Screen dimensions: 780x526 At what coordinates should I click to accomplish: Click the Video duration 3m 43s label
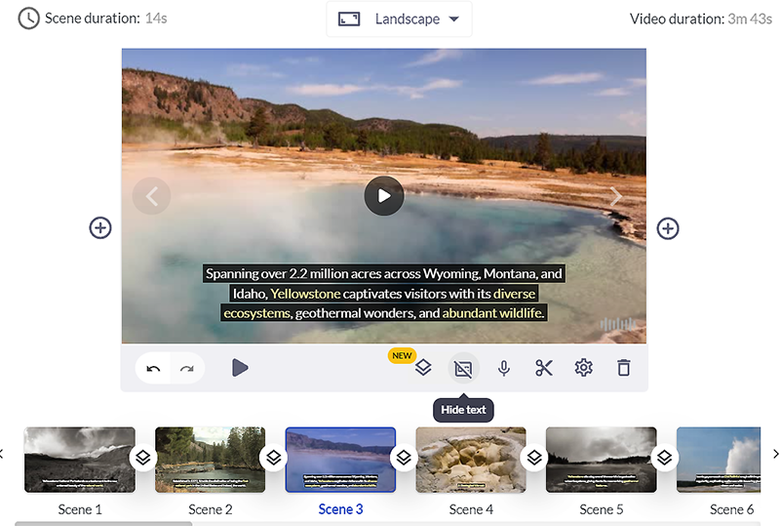[700, 19]
